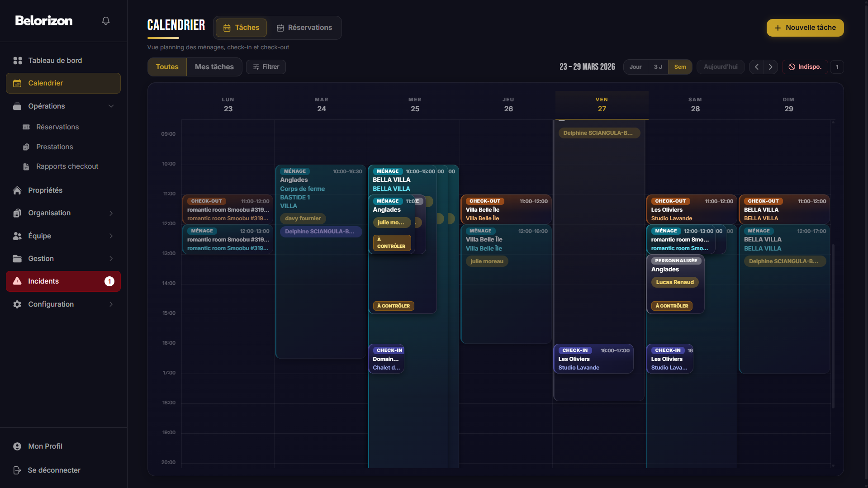Click the calendar vertical scrollbar
The width and height of the screenshot is (868, 488).
[833, 326]
